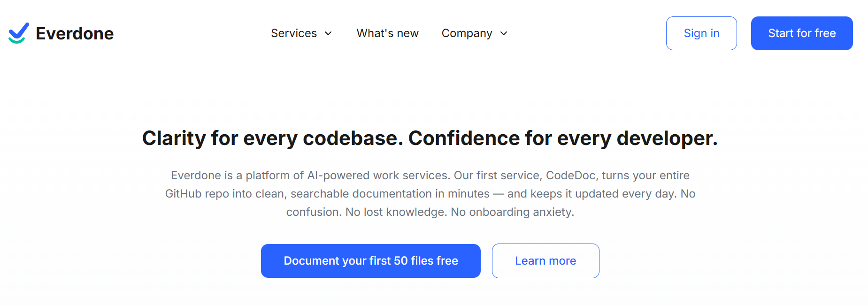
Task: Click Document your first 50 files free
Action: [x=370, y=261]
